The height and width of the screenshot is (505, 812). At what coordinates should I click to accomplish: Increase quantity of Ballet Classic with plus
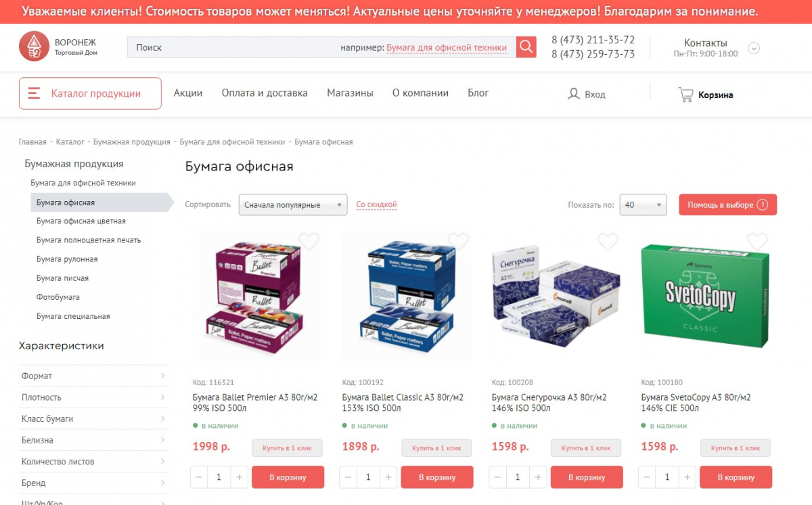point(388,477)
